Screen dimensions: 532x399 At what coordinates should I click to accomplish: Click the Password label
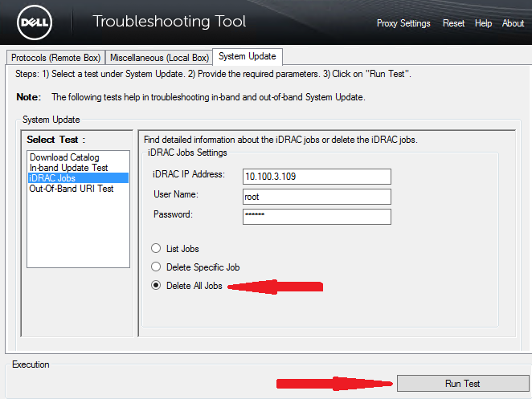[173, 214]
